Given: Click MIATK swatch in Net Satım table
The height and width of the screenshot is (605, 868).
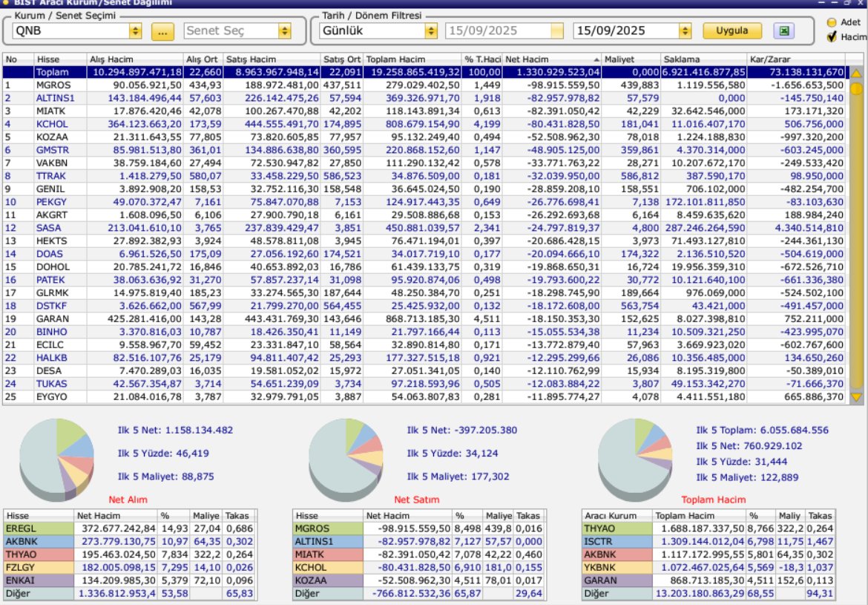Looking at the screenshot, I should coord(328,555).
